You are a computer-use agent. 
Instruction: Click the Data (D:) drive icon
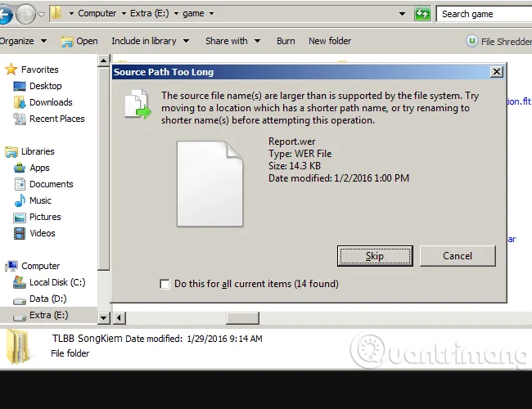(20, 300)
